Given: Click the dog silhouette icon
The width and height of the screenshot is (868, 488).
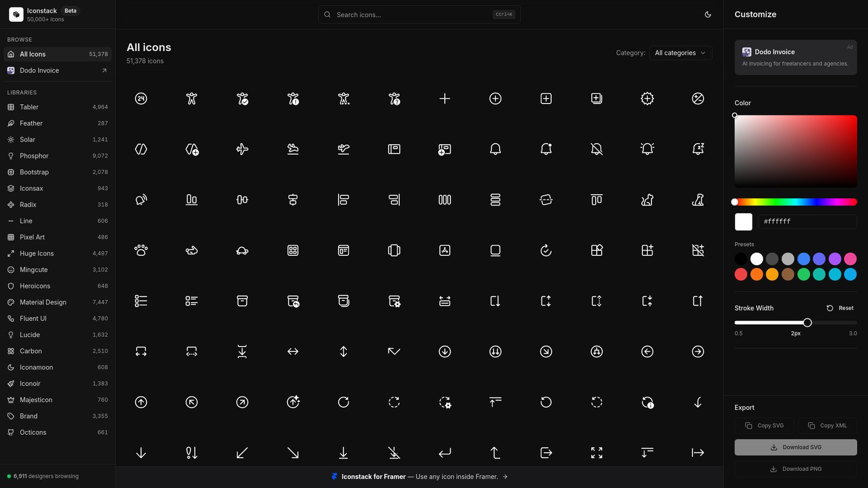Looking at the screenshot, I should click(698, 200).
